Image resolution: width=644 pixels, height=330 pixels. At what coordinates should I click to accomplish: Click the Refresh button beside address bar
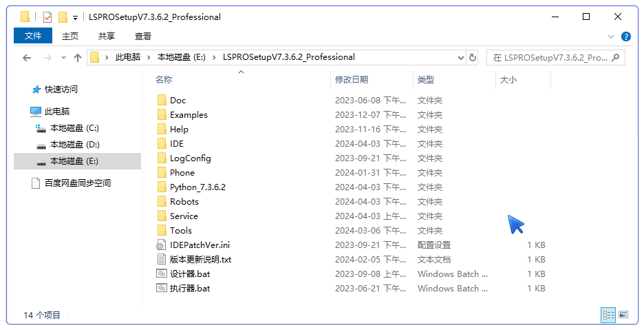(473, 58)
